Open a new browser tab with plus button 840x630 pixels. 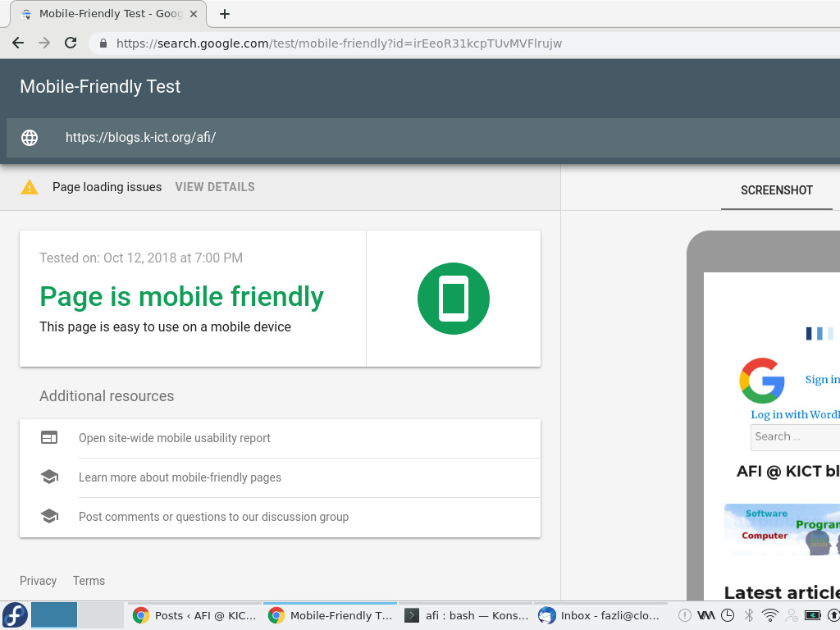click(x=225, y=15)
